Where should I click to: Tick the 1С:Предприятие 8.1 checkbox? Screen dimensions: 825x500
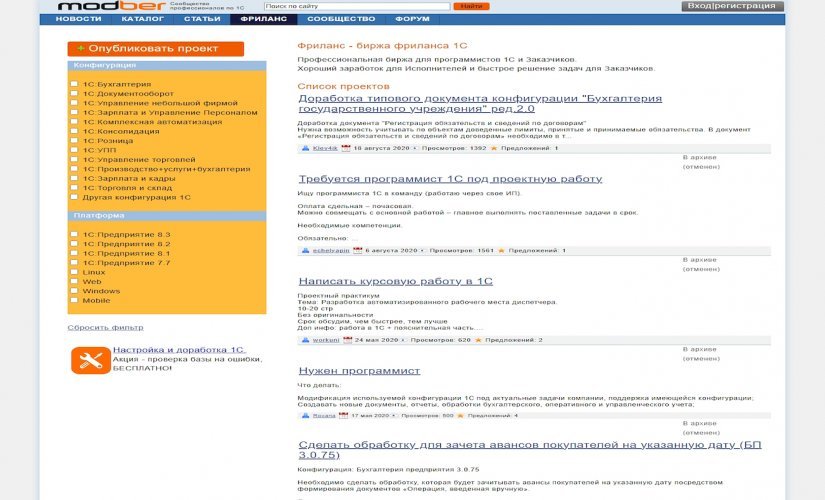click(74, 253)
